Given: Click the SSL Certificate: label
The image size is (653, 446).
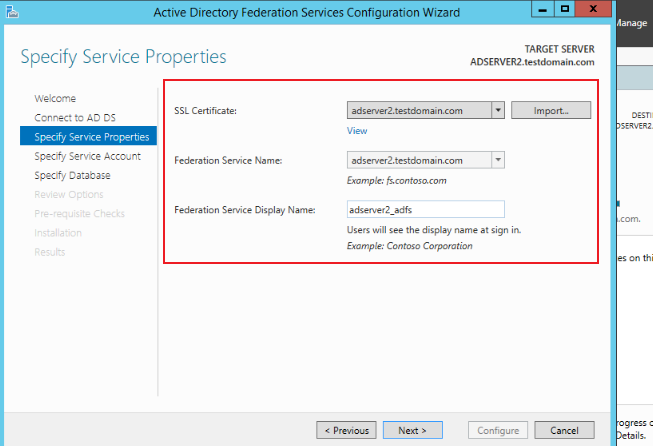Looking at the screenshot, I should pyautogui.click(x=205, y=111).
